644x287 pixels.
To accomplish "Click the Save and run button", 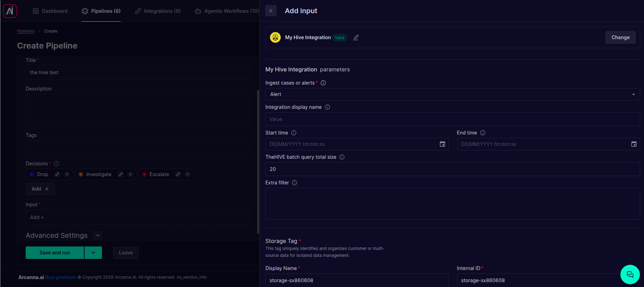I will coord(55,253).
